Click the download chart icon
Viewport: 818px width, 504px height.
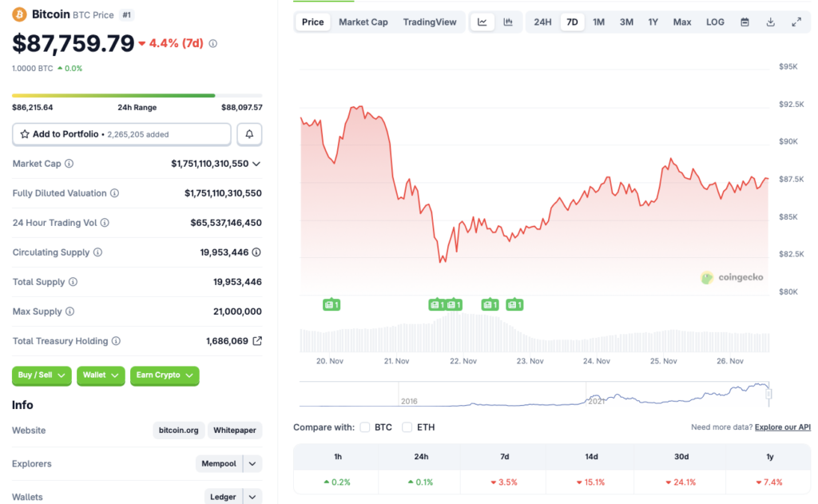pyautogui.click(x=770, y=22)
